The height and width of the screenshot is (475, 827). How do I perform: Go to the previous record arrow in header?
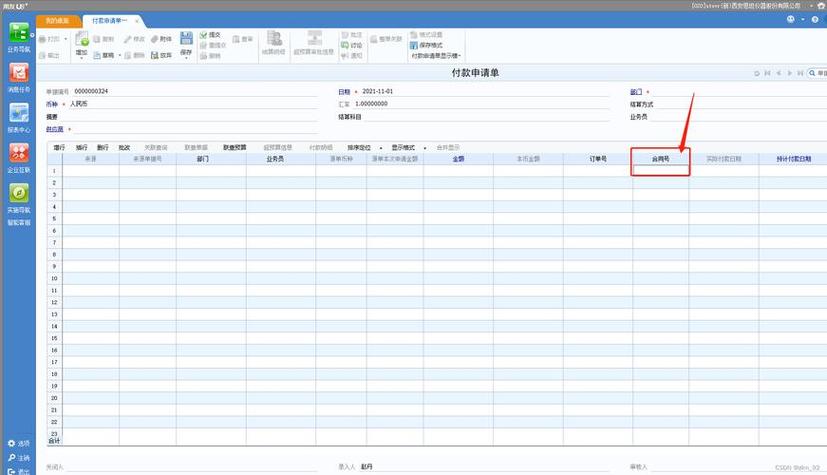pyautogui.click(x=778, y=73)
